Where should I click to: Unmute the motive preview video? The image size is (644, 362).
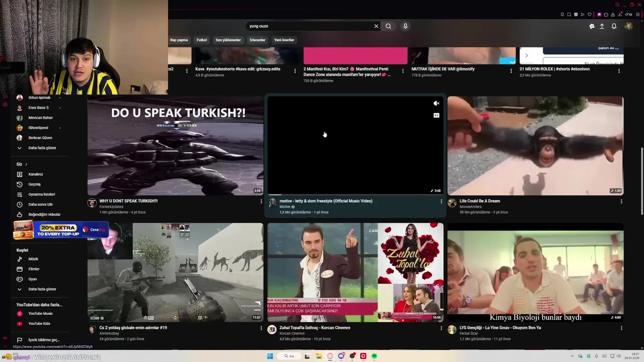[436, 104]
